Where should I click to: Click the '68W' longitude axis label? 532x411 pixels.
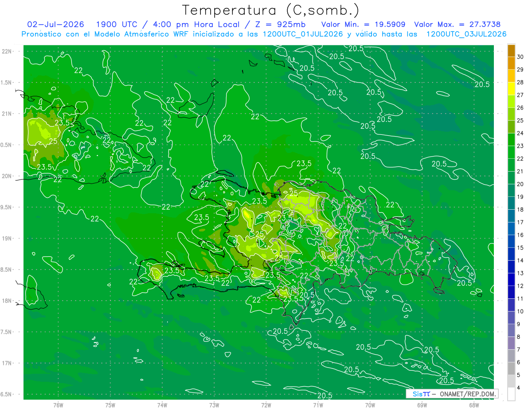(474, 405)
